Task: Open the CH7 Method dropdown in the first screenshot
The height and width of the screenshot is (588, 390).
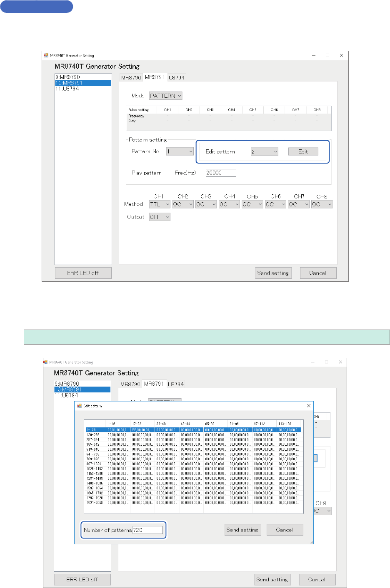Action: click(299, 204)
